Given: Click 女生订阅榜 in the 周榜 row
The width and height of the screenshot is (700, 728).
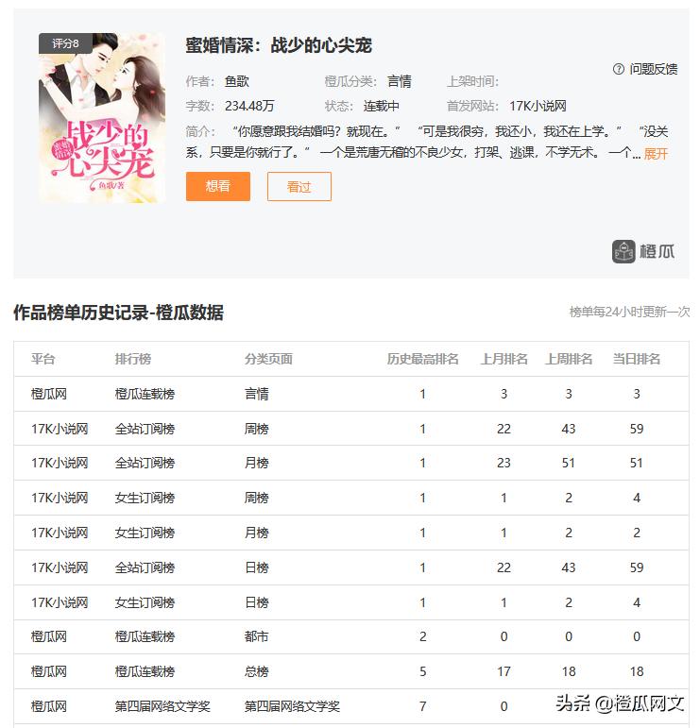Looking at the screenshot, I should (x=145, y=498).
